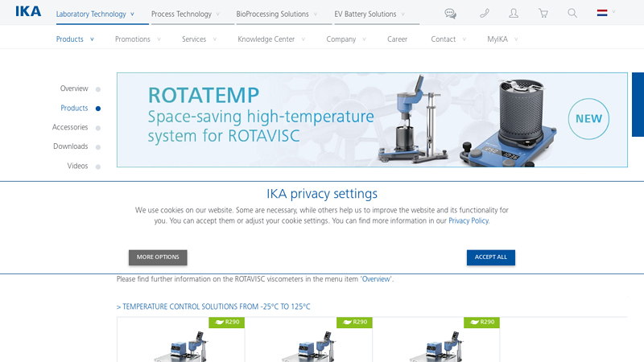Click the ROTATEMP promotional banner

(x=372, y=120)
